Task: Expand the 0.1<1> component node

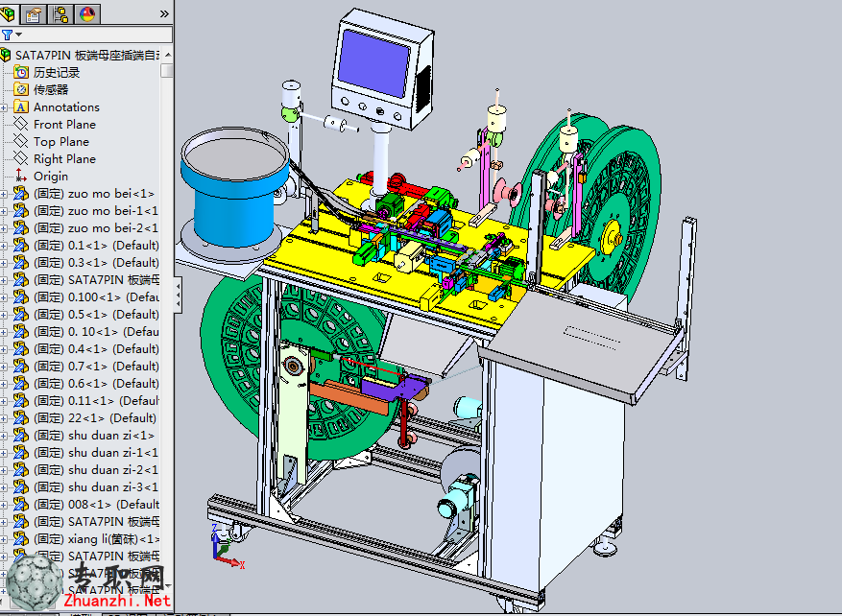Action: [x=4, y=247]
